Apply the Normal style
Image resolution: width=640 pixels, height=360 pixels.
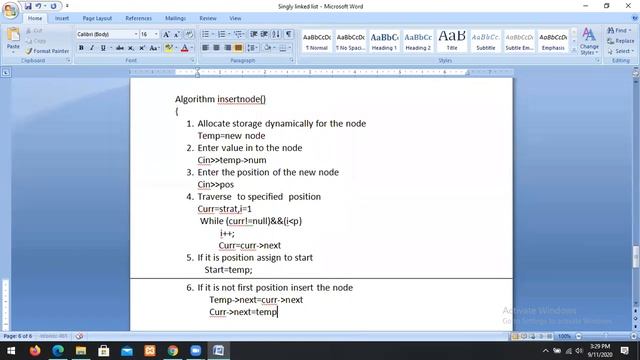(317, 41)
